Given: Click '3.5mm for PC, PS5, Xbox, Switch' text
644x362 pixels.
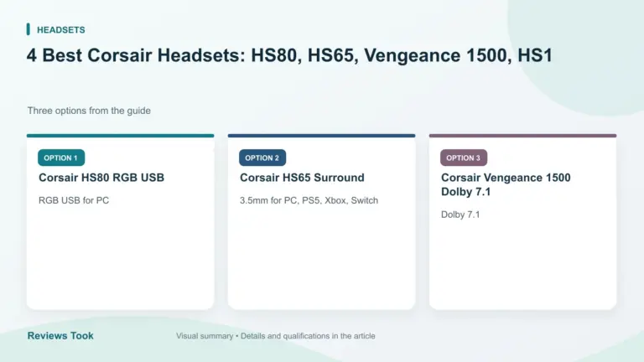Looking at the screenshot, I should (309, 201).
